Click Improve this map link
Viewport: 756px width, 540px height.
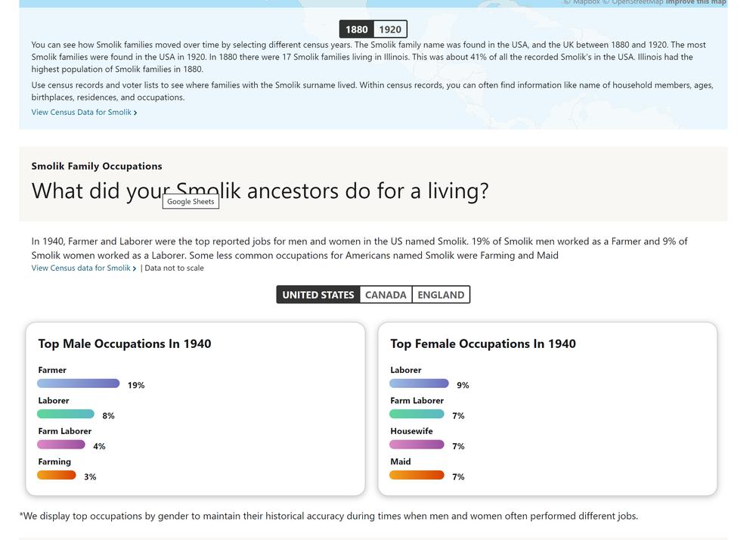(696, 2)
